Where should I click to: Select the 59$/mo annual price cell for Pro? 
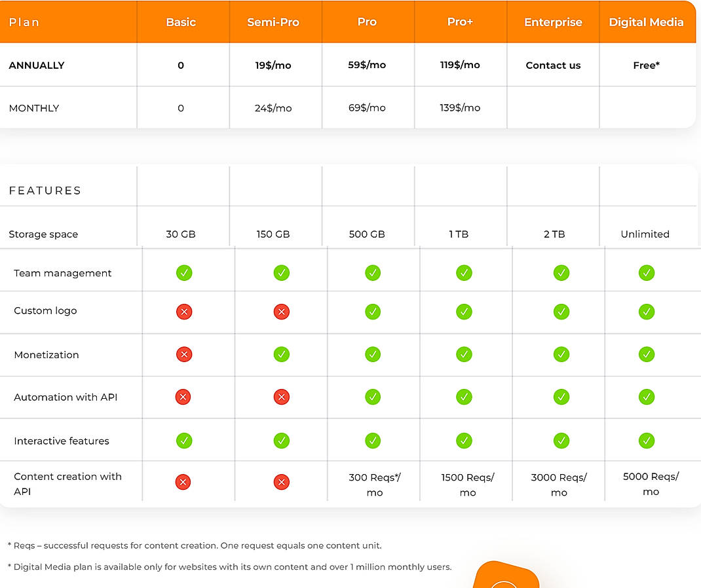[368, 65]
